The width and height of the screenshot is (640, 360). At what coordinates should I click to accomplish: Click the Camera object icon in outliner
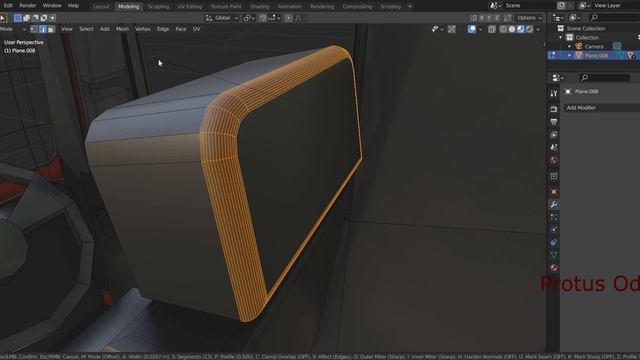click(x=579, y=46)
